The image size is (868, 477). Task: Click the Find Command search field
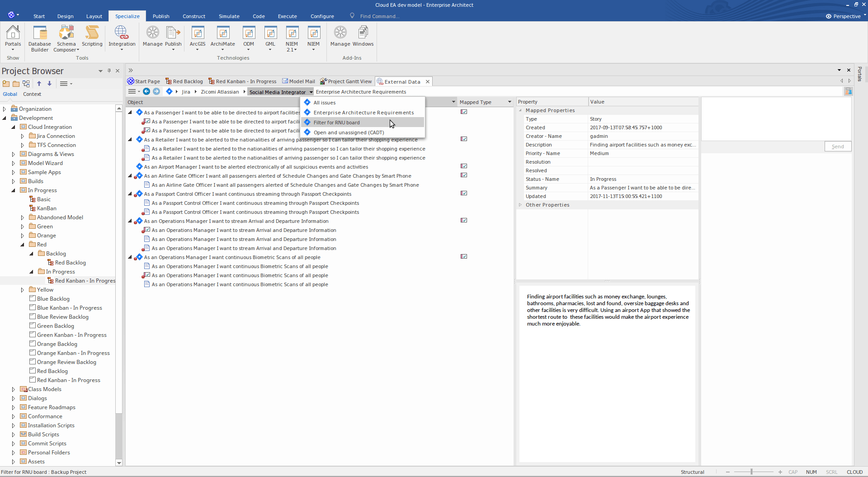coord(380,16)
